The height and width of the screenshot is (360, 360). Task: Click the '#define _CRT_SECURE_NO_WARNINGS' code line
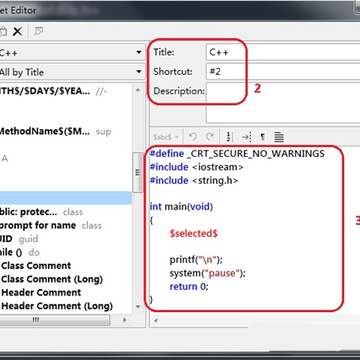click(x=237, y=153)
